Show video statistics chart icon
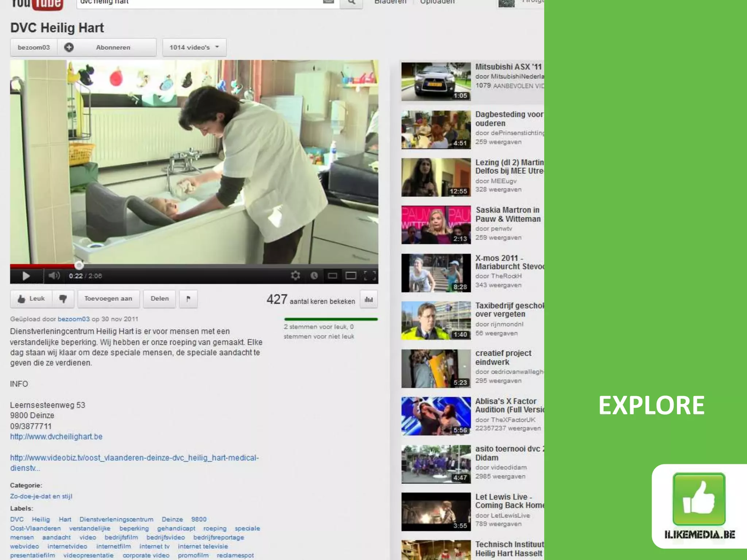747x560 pixels. [368, 299]
